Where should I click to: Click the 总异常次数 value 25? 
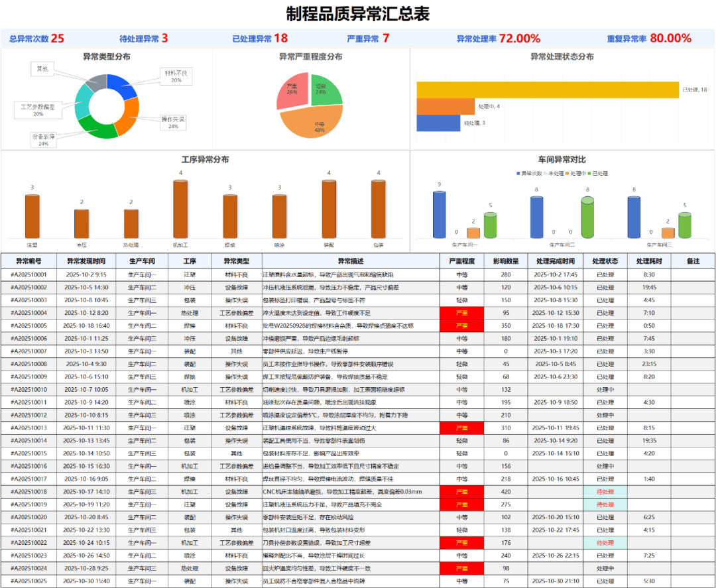click(58, 38)
